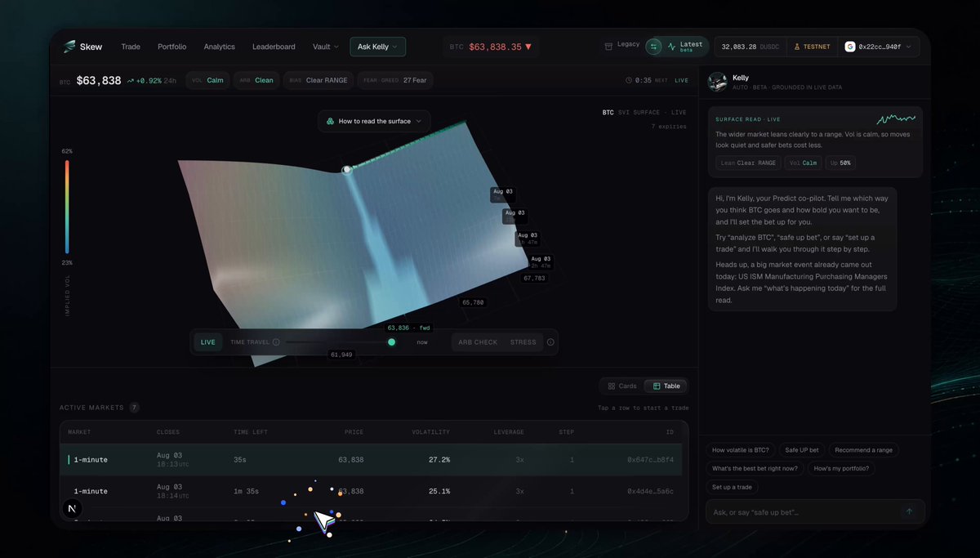The height and width of the screenshot is (558, 980).
Task: Toggle the ARB CHECK overlay
Action: [x=478, y=342]
